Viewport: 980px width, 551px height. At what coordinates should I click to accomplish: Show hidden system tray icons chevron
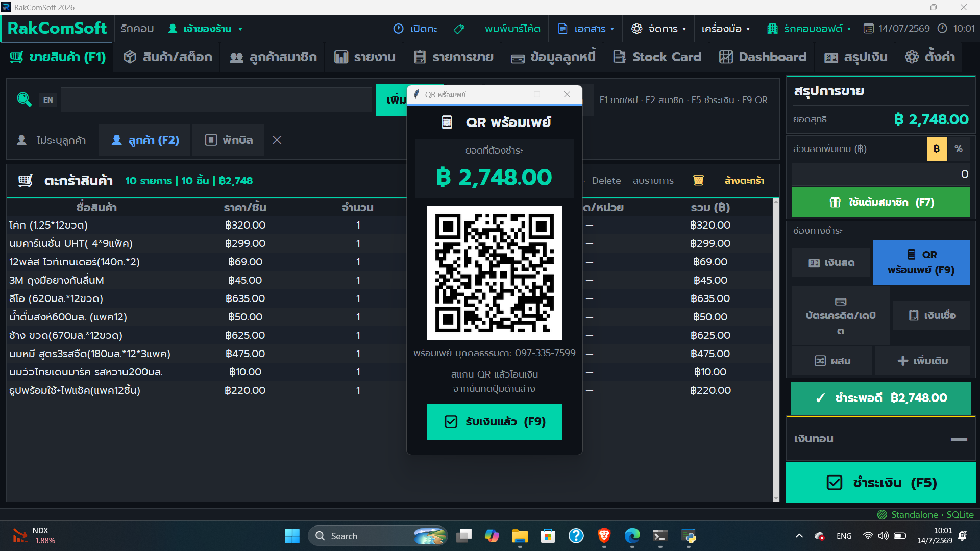[x=799, y=536]
